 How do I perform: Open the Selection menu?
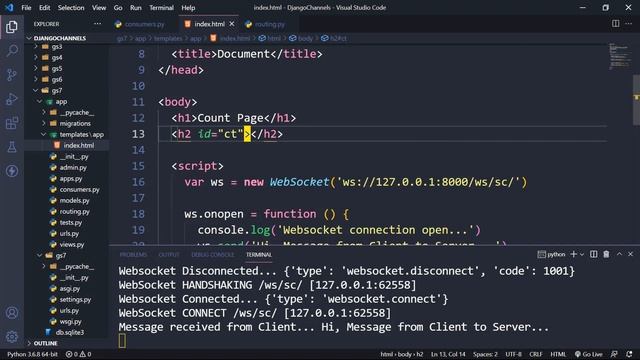71,7
